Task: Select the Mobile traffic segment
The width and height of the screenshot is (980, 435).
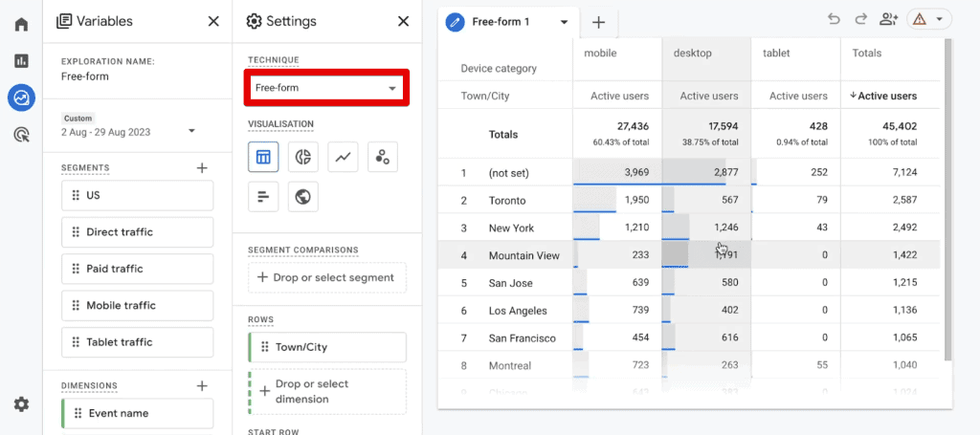Action: 138,306
